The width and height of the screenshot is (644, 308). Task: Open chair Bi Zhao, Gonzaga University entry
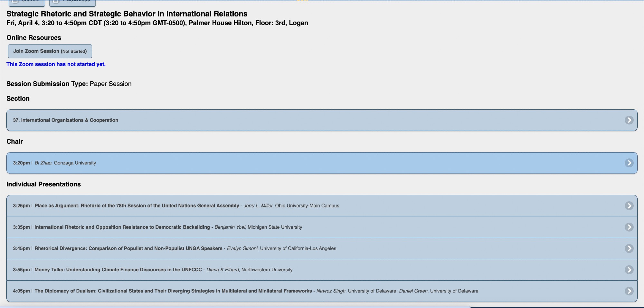(65, 163)
